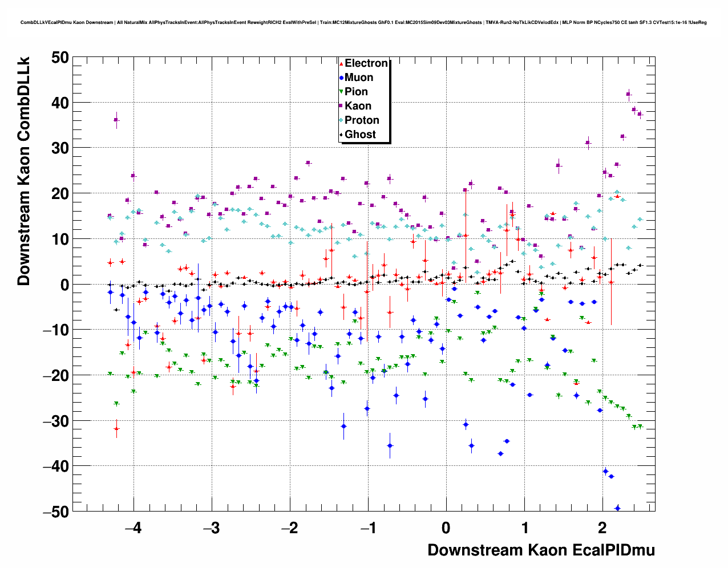
Task: Select the Electron label in the legend
Action: [x=366, y=63]
